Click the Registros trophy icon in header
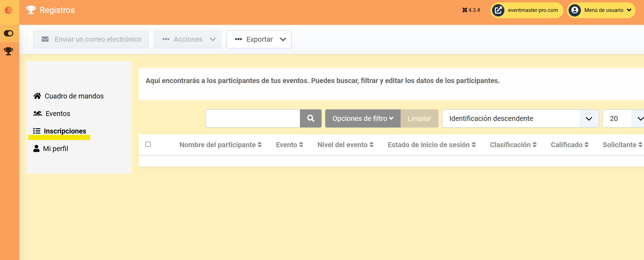 (x=31, y=10)
